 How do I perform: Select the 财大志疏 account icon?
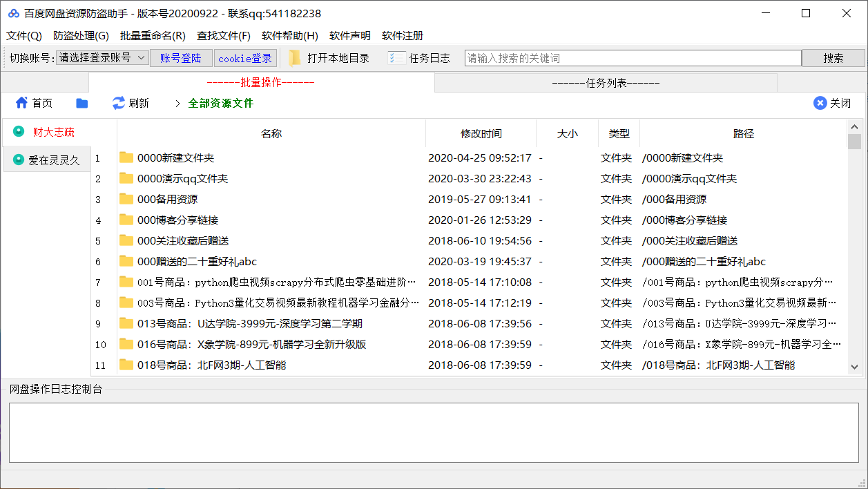19,131
